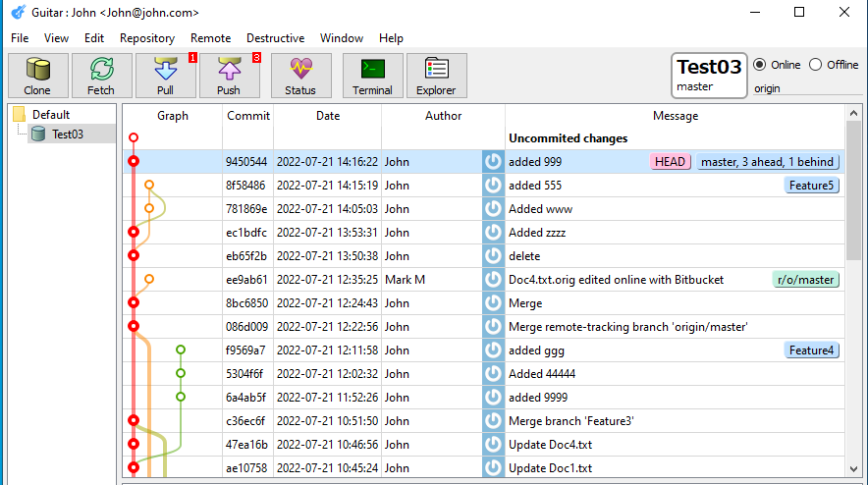The image size is (868, 485).
Task: Click power icon on 'Update Doc1.txt' row
Action: click(x=493, y=467)
